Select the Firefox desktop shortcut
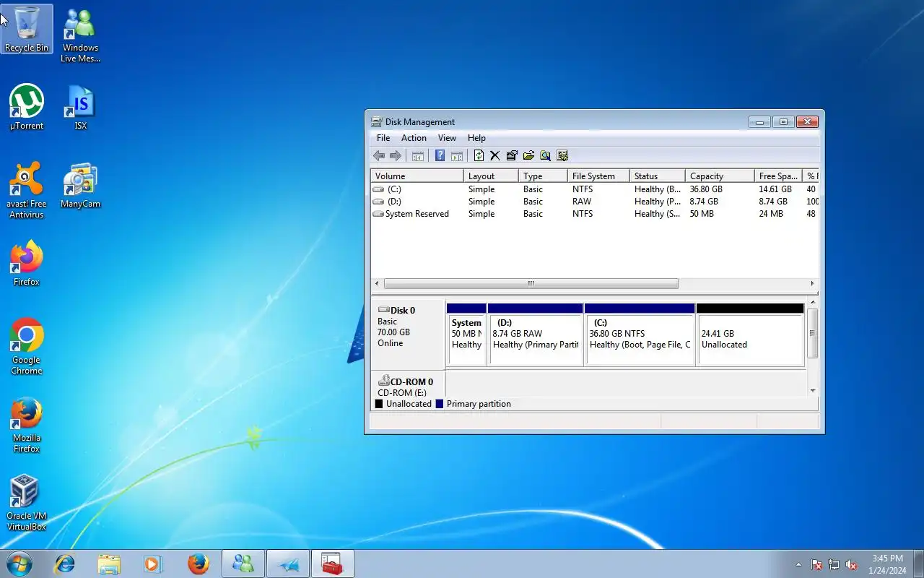Viewport: 924px width, 578px height. 27,263
